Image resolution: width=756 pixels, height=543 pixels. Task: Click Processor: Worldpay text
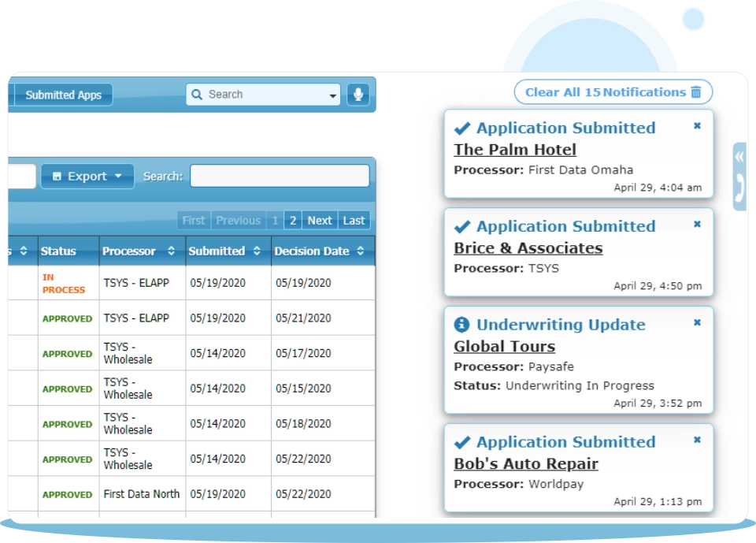click(x=519, y=484)
